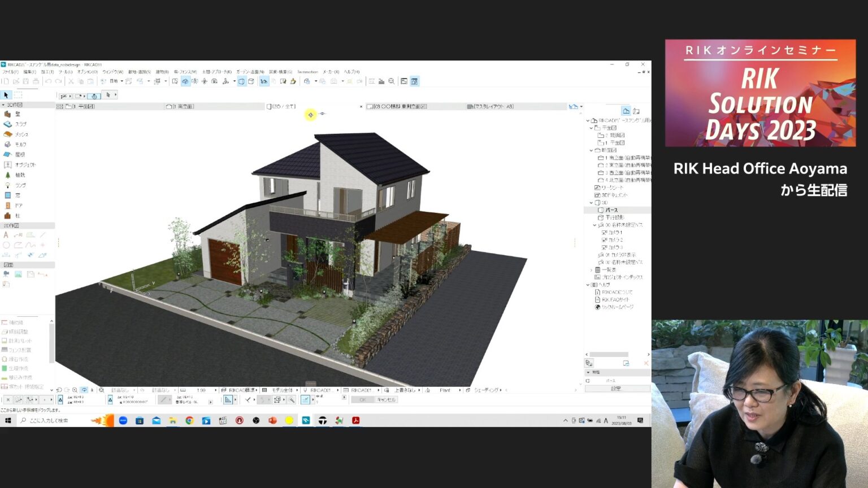Select the Arrow selection tool
The image size is (868, 488).
tap(6, 95)
